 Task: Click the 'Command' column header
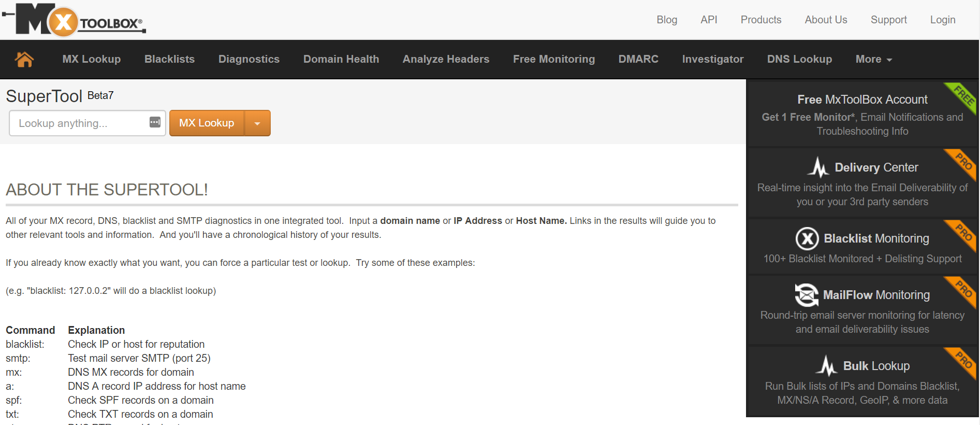coord(31,330)
